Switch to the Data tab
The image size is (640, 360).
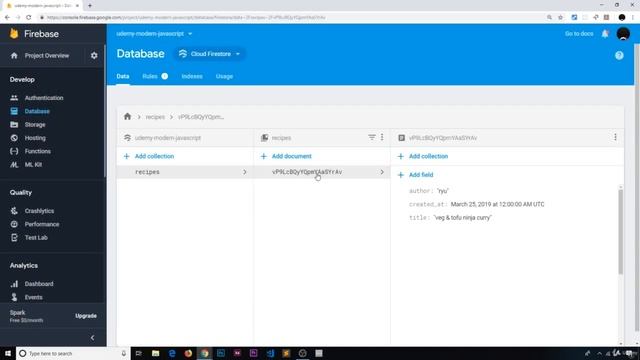point(122,76)
